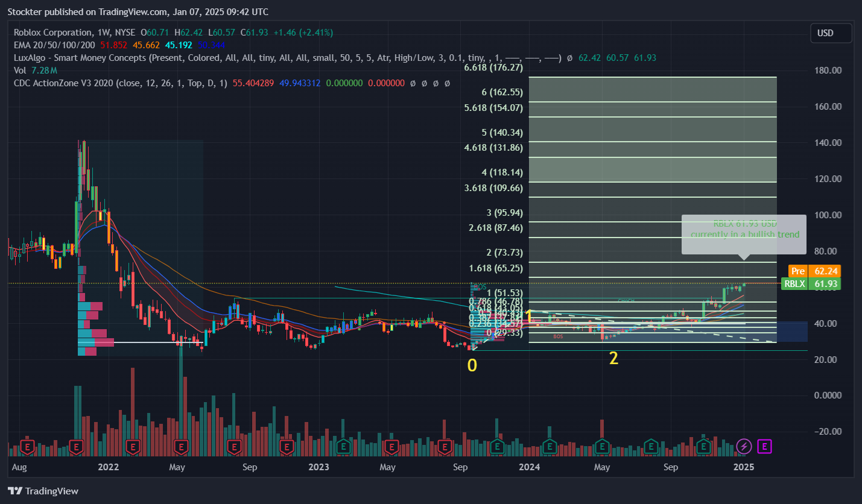The image size is (862, 504).
Task: Open the red earnings marker for November 2021
Action: tap(76, 447)
